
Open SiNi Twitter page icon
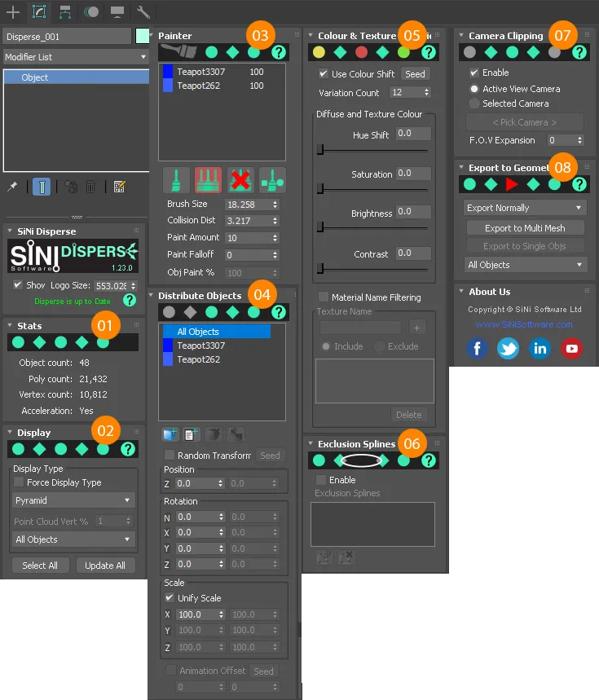(508, 348)
